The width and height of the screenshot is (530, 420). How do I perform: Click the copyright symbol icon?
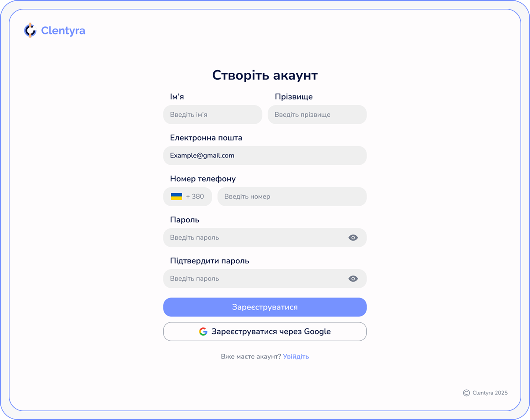coord(466,393)
